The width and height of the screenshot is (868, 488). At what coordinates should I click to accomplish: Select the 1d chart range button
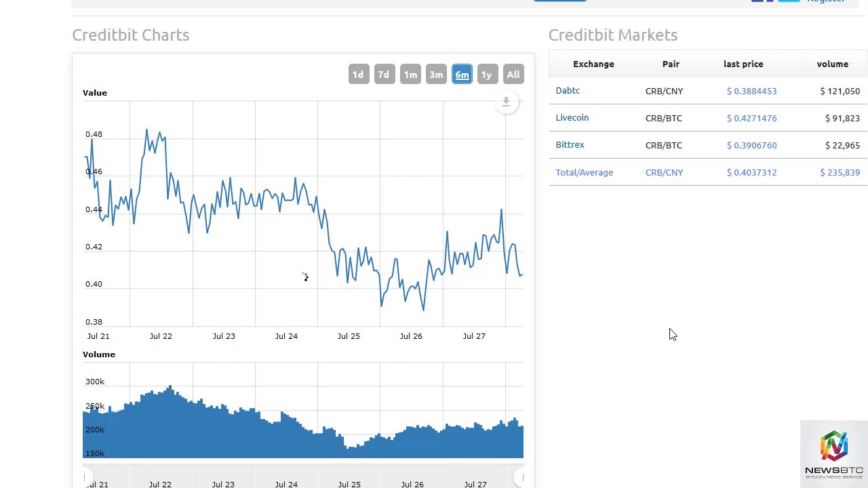[x=358, y=75]
